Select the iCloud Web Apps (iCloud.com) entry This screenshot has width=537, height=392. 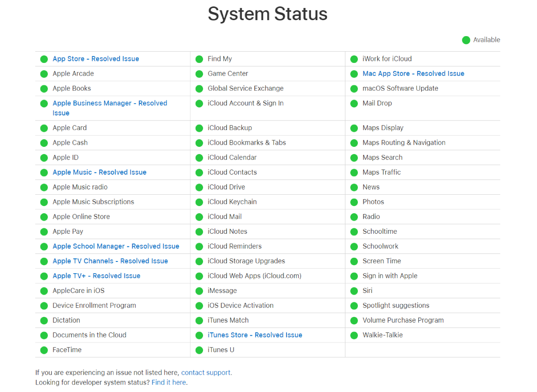pyautogui.click(x=254, y=276)
